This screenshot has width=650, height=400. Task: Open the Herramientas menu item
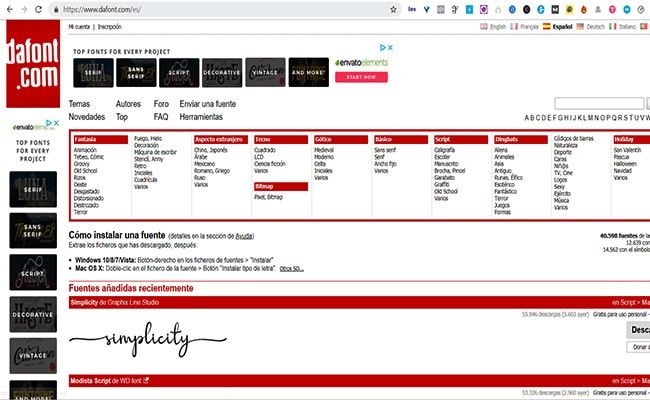[x=201, y=117]
